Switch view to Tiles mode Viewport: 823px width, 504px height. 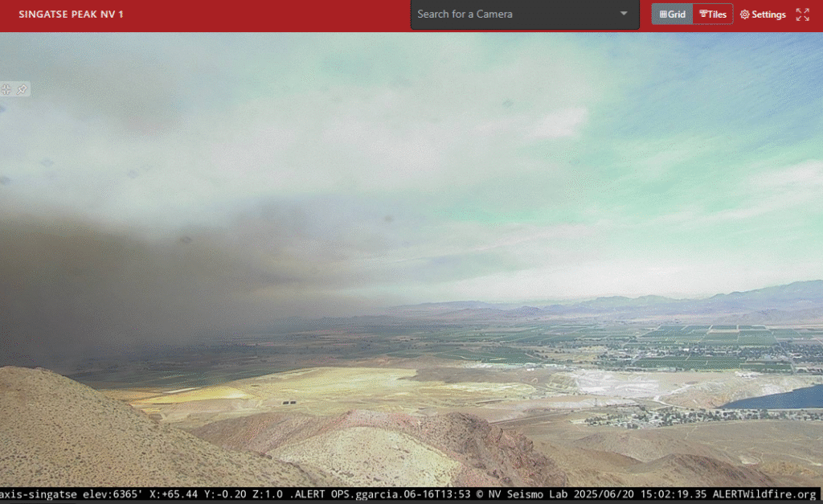(712, 14)
